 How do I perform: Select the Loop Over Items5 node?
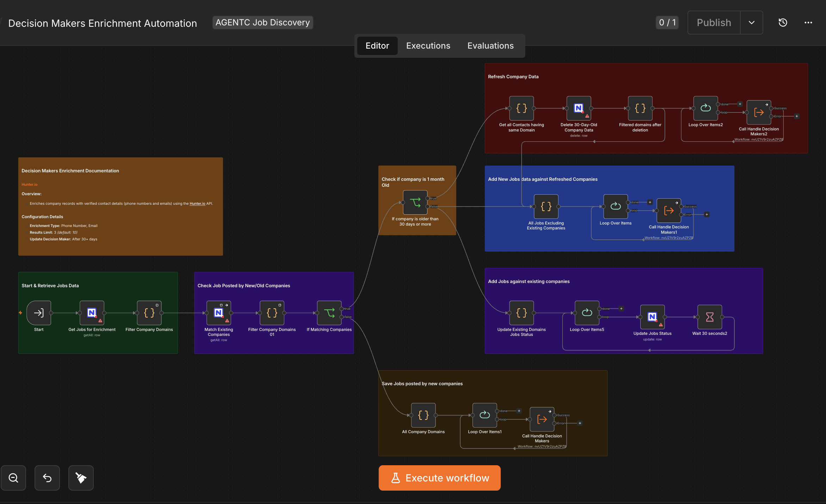pos(587,313)
